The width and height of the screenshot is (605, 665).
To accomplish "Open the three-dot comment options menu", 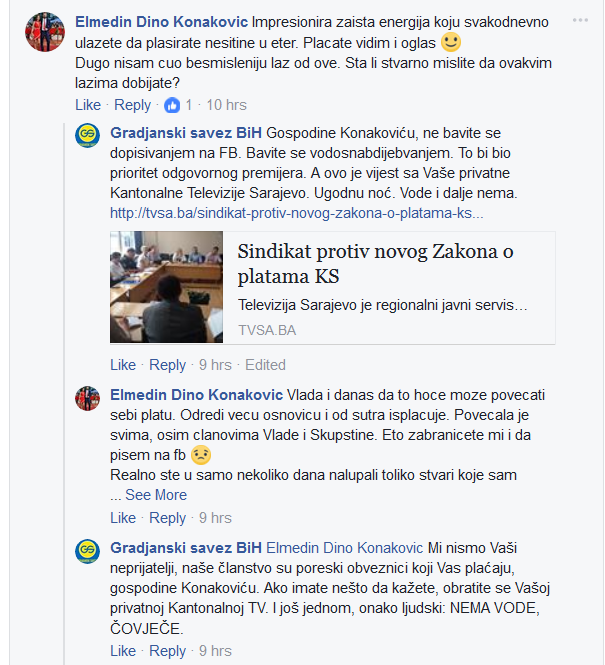I will (x=580, y=20).
